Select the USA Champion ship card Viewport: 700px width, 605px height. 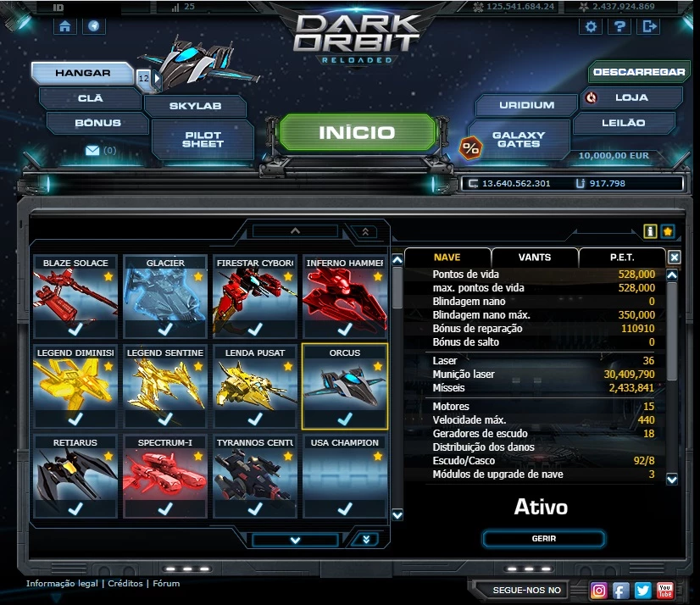pyautogui.click(x=345, y=477)
